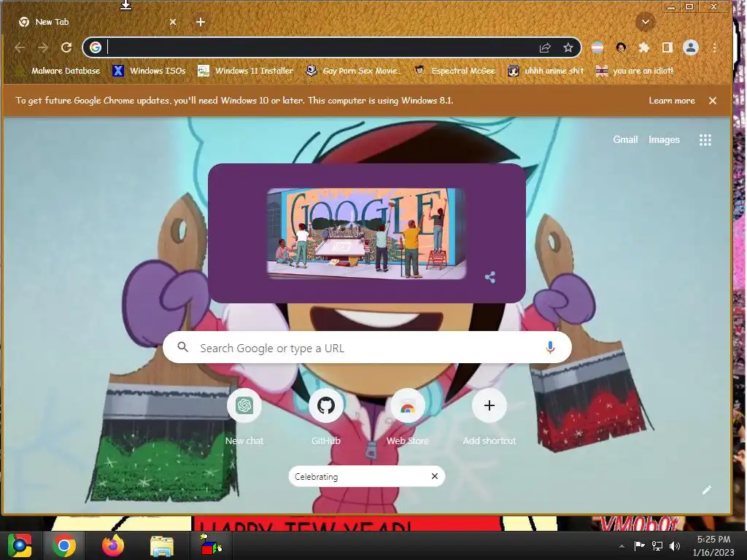The image size is (747, 560).
Task: Open the Windows ISOs bookmark
Action: point(149,71)
